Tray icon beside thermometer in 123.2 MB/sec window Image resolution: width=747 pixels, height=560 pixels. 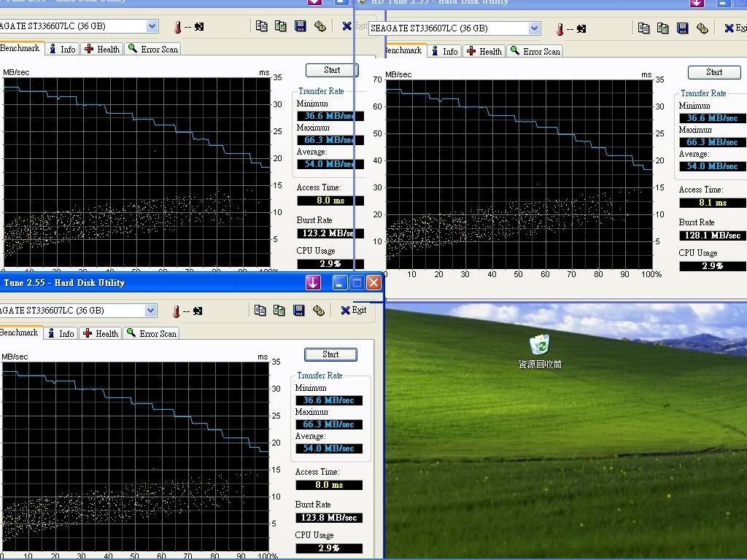coord(199,27)
